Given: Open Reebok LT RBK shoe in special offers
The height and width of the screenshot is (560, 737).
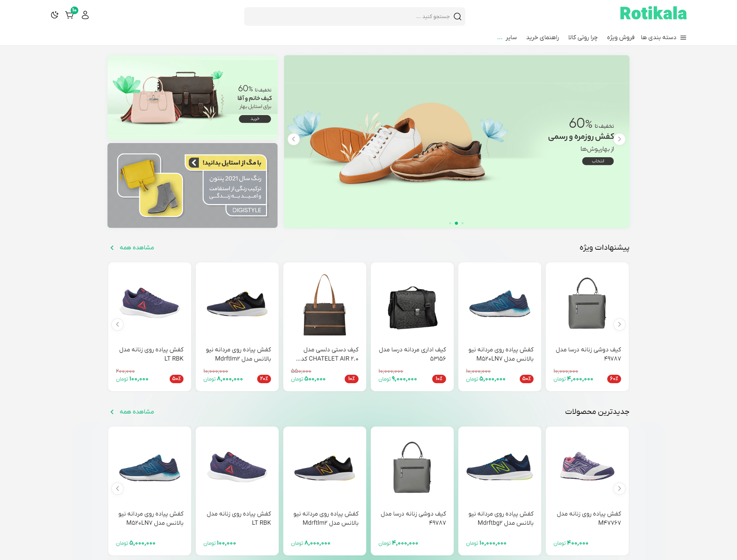Looking at the screenshot, I should pos(150,303).
